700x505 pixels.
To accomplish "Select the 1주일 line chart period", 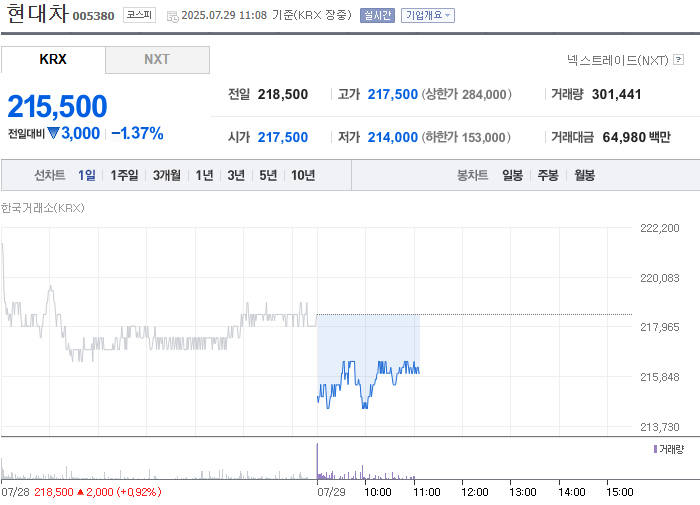I will coord(124,175).
